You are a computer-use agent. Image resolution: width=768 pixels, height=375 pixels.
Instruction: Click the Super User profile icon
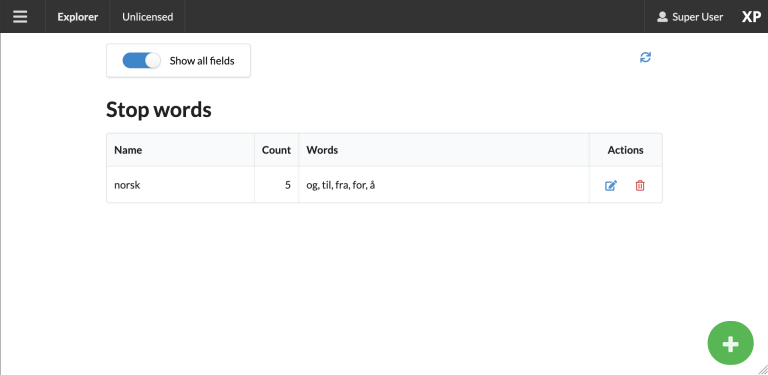click(662, 17)
